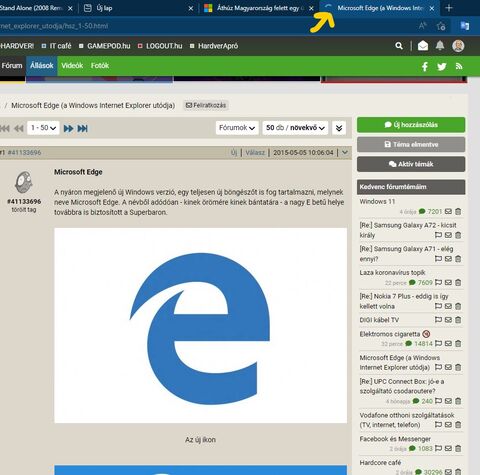Open the DIGI kábel TV topic
Image resolution: width=480 pixels, height=475 pixels.
(x=379, y=320)
